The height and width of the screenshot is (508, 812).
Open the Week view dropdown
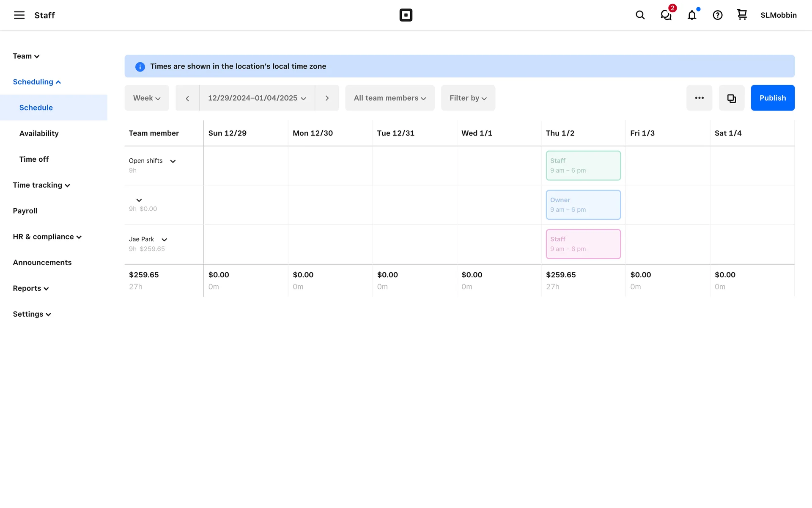coord(147,98)
